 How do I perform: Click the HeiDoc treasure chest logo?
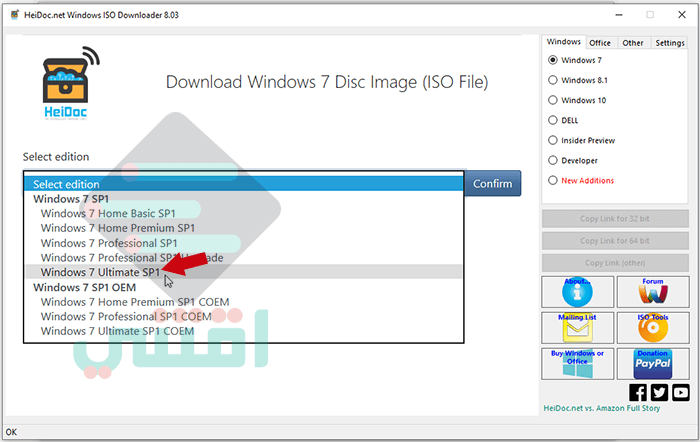(x=71, y=83)
